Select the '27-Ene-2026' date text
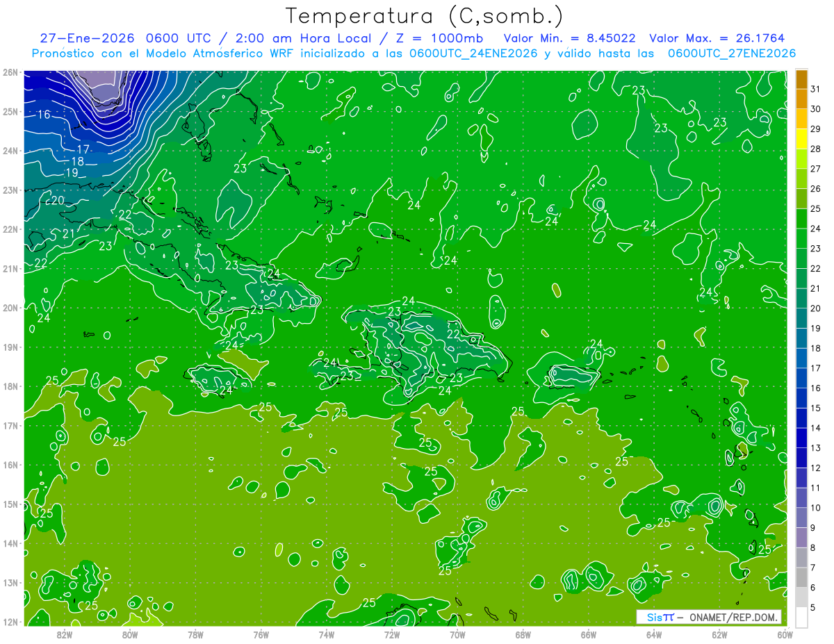834x644 pixels. (87, 38)
